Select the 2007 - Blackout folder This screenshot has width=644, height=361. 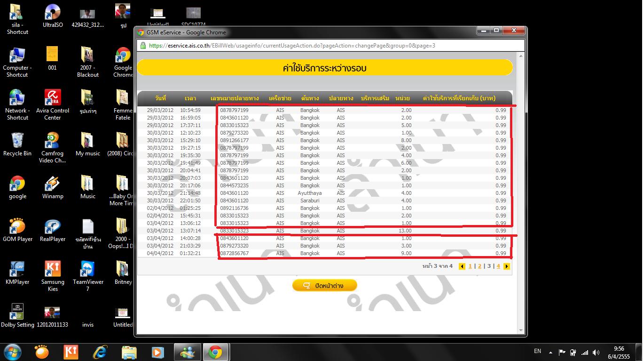tap(88, 62)
